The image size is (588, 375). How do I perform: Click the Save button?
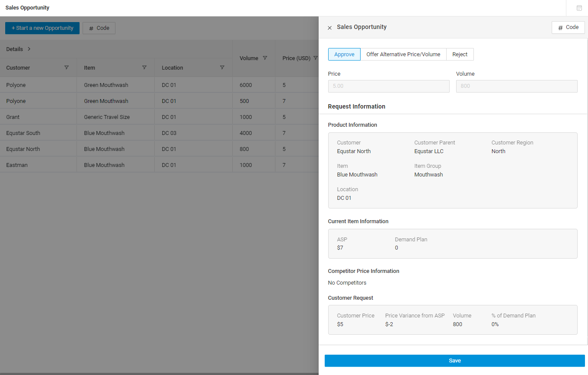click(x=455, y=361)
